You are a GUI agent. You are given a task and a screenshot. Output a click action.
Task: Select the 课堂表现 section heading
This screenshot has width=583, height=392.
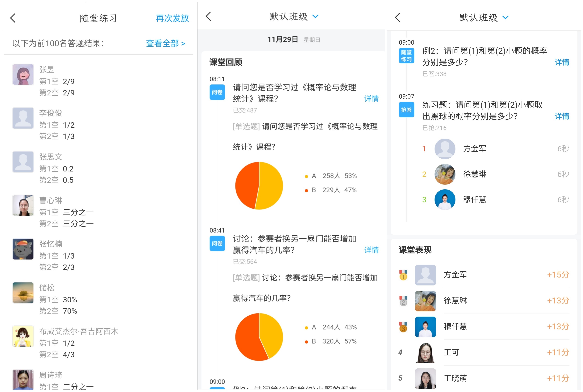click(415, 250)
